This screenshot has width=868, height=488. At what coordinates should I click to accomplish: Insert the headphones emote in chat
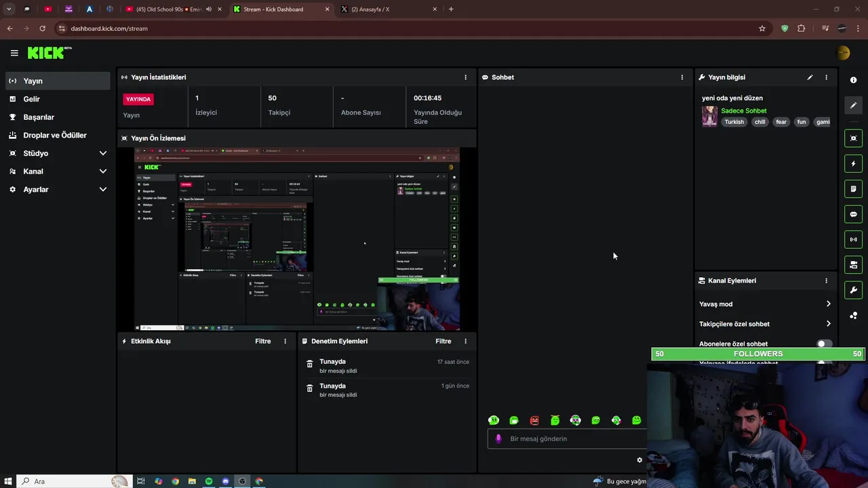point(575,421)
